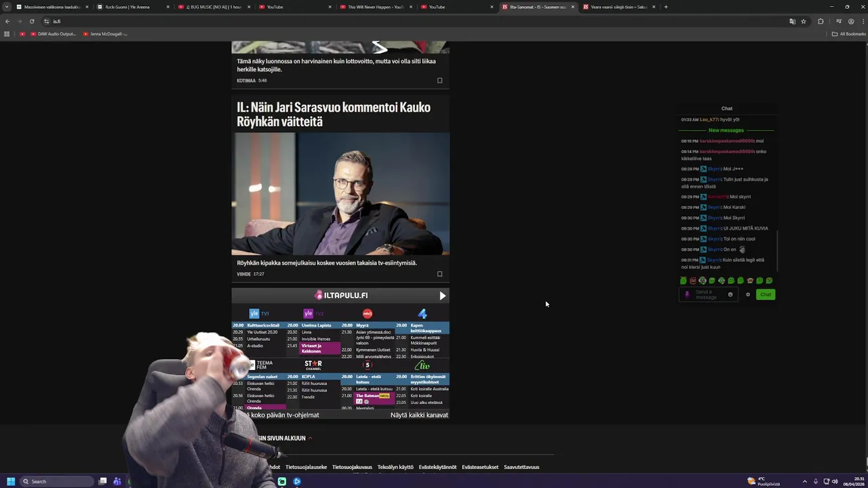
Task: Select the last emote in chat emote row
Action: click(769, 281)
